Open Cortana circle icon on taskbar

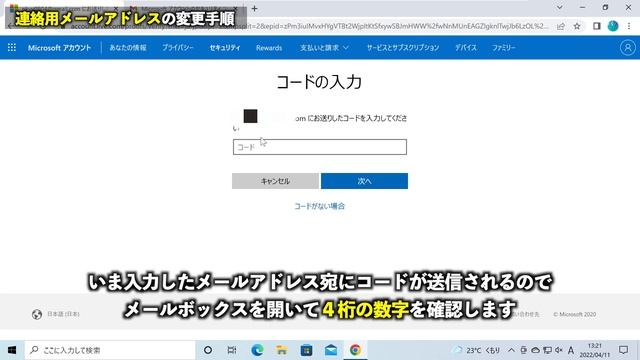click(208, 350)
